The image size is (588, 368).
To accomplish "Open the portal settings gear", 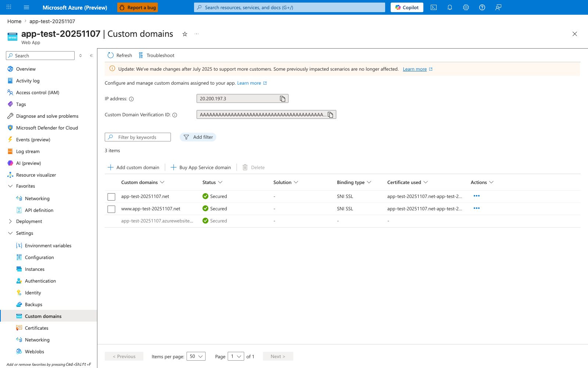I will coord(466,7).
